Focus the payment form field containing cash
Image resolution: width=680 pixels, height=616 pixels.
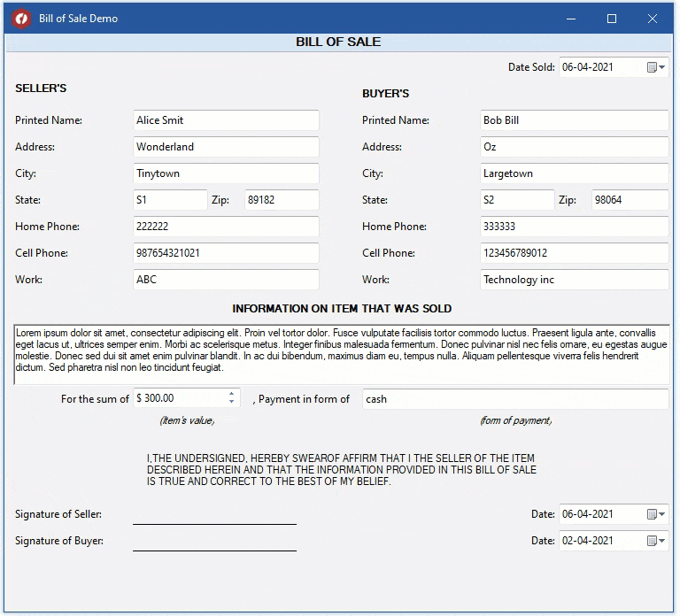click(x=515, y=399)
